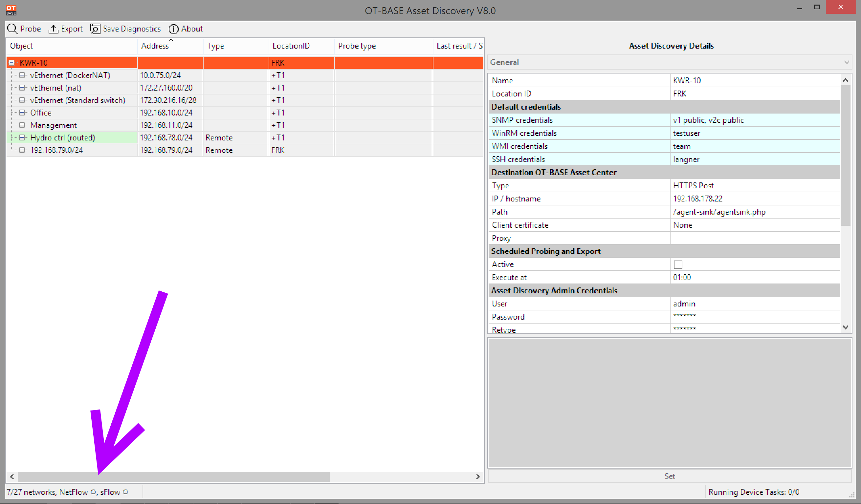This screenshot has height=504, width=861.
Task: Click the left arrow of horizontal scrollbar
Action: click(x=12, y=477)
